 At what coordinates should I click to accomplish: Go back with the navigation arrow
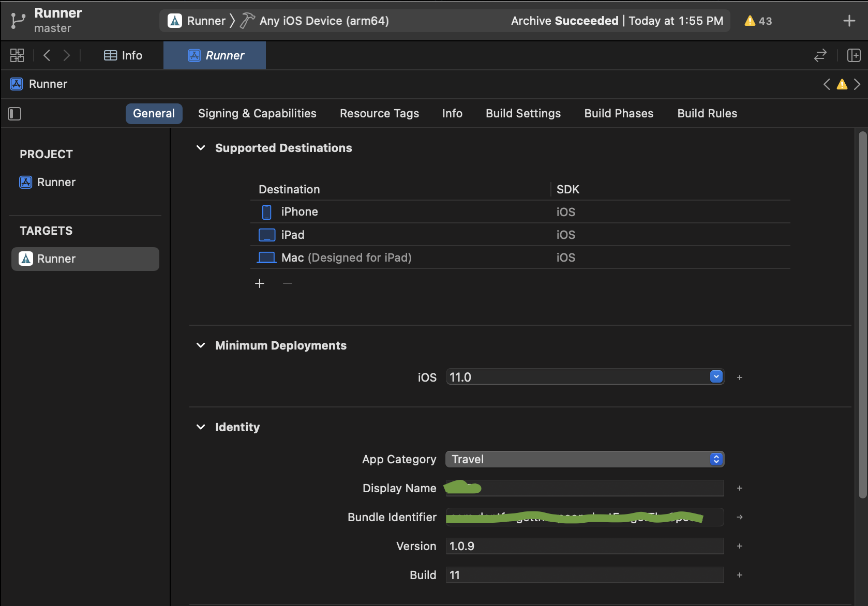point(47,55)
